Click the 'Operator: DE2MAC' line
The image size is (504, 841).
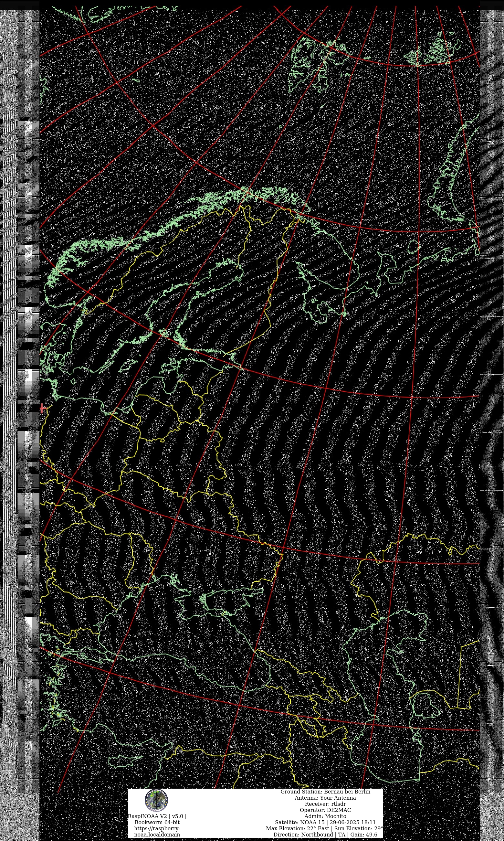pyautogui.click(x=325, y=810)
